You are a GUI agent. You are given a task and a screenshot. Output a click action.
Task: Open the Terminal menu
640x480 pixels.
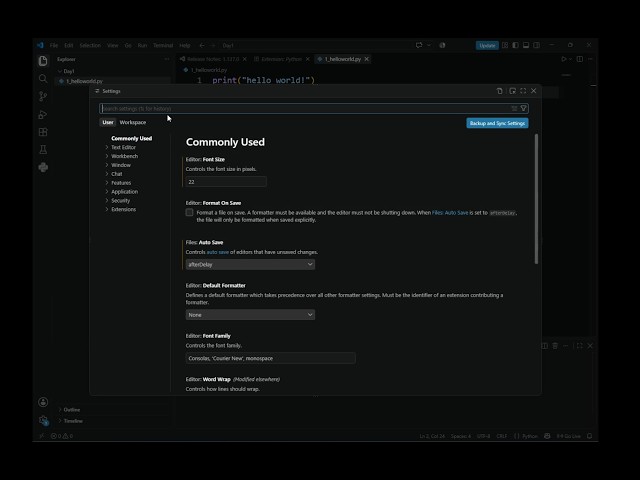(163, 45)
